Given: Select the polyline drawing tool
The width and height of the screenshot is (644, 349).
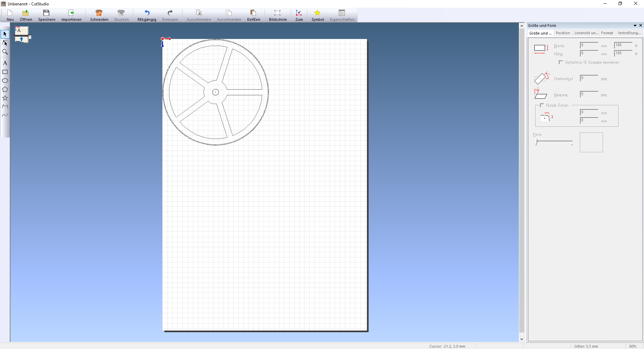Looking at the screenshot, I should [5, 106].
